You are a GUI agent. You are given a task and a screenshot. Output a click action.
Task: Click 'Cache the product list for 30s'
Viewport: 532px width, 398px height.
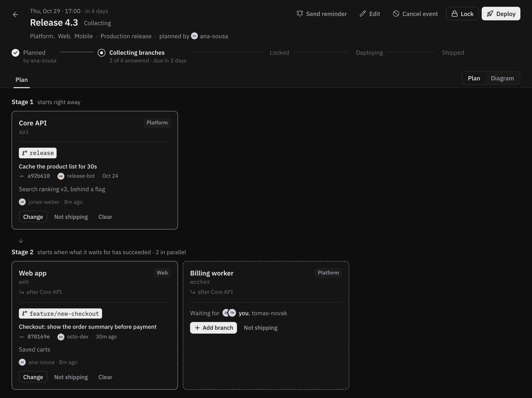pos(58,166)
